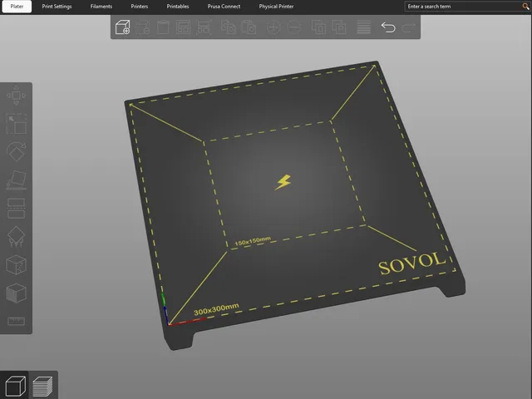The image size is (532, 399).
Task: Select the multi-material painting cube tool
Action: tap(16, 293)
